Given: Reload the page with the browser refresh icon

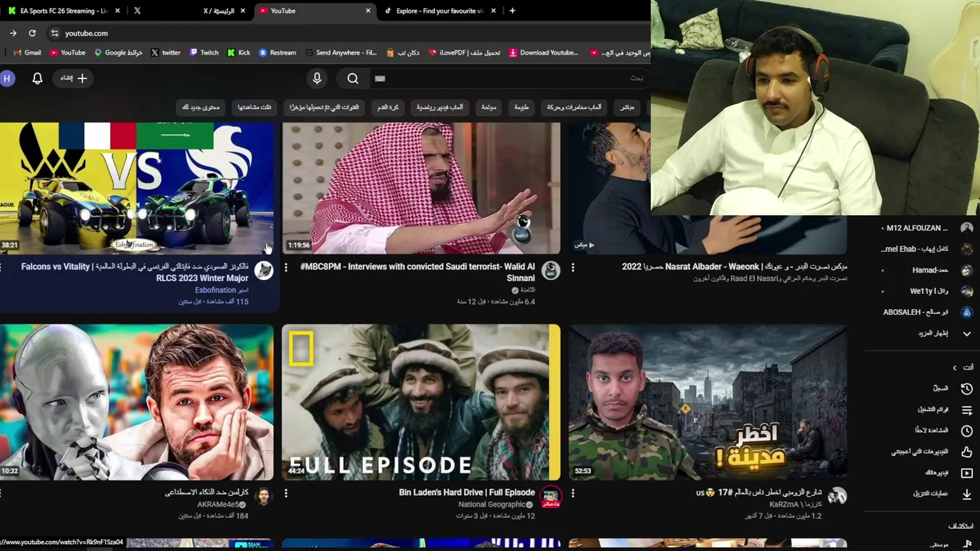Looking at the screenshot, I should click(x=32, y=33).
